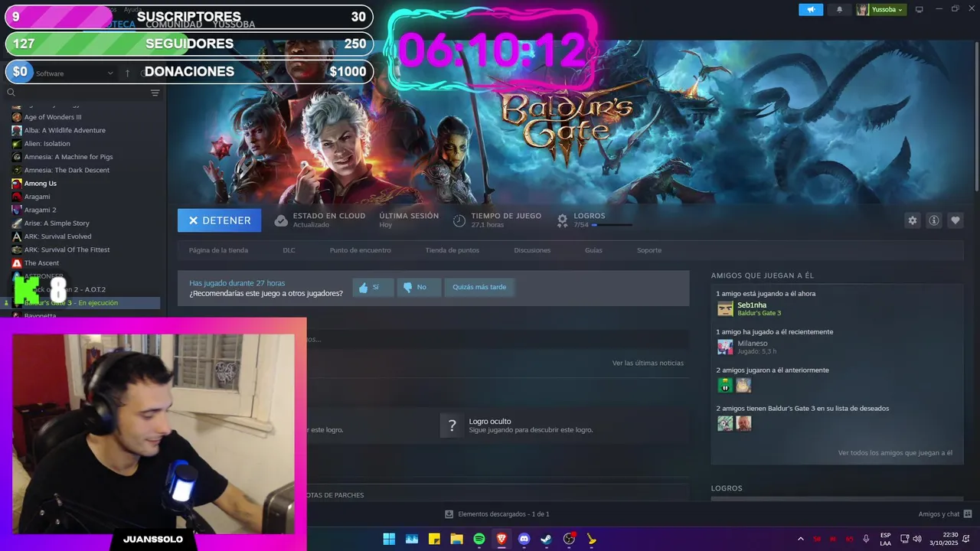Select ARK: Survival Of The Fittest
980x551 pixels.
[67, 249]
